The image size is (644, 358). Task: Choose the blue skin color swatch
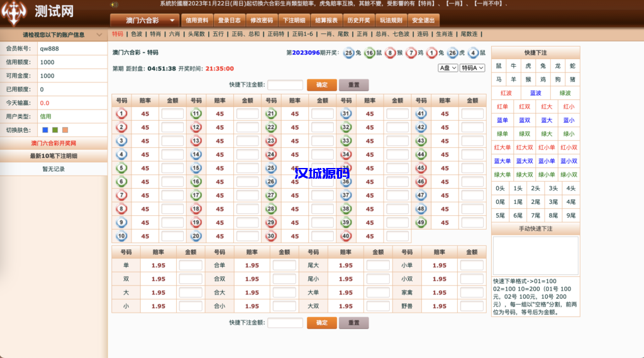pos(45,130)
